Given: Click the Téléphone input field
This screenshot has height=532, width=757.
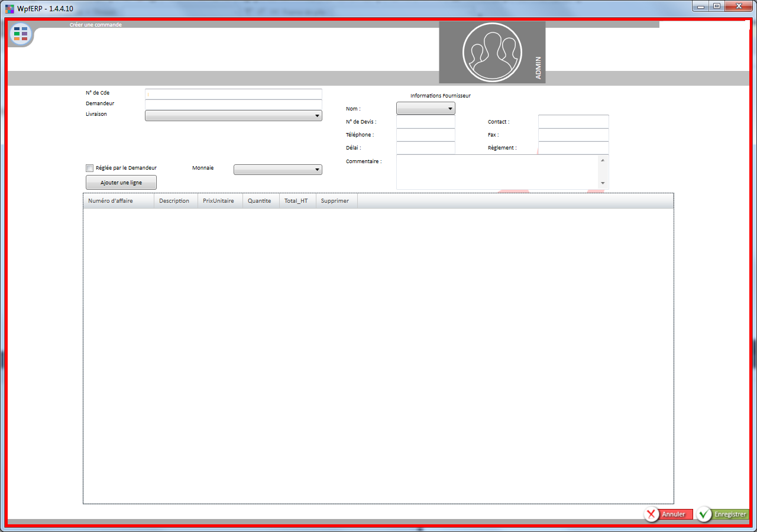Looking at the screenshot, I should pos(426,135).
